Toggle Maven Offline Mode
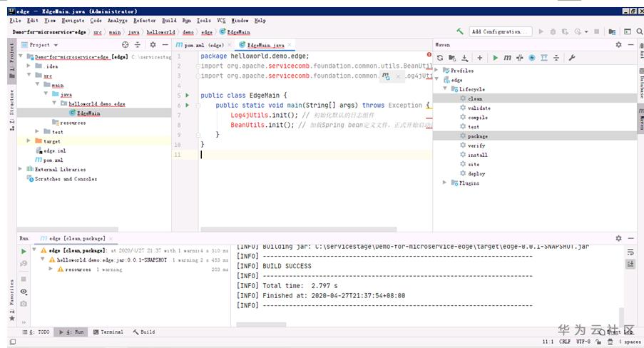644x348 pixels. coord(519,58)
